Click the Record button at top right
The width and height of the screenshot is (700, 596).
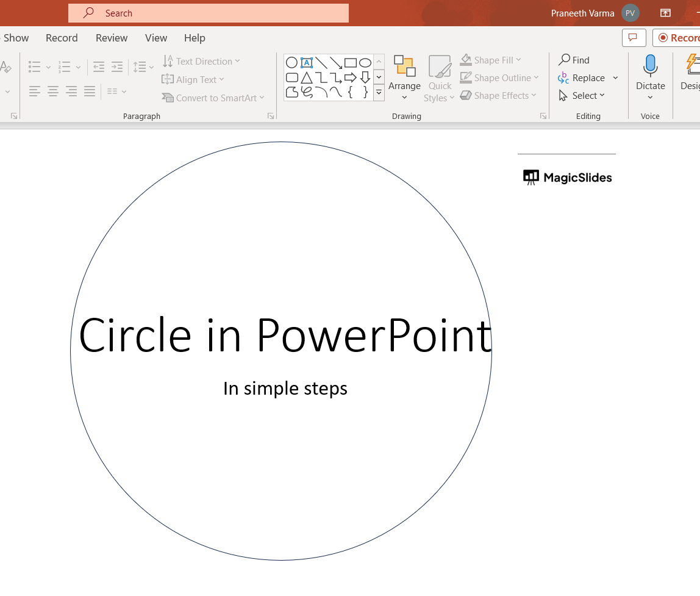[x=678, y=38]
